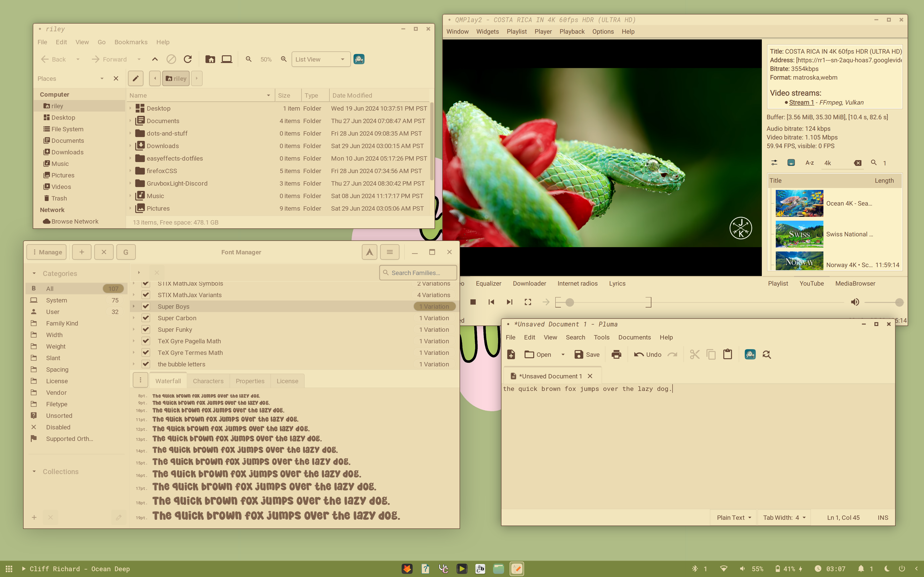Uncheck the Super Funky font checkbox
The height and width of the screenshot is (577, 924).
click(146, 329)
